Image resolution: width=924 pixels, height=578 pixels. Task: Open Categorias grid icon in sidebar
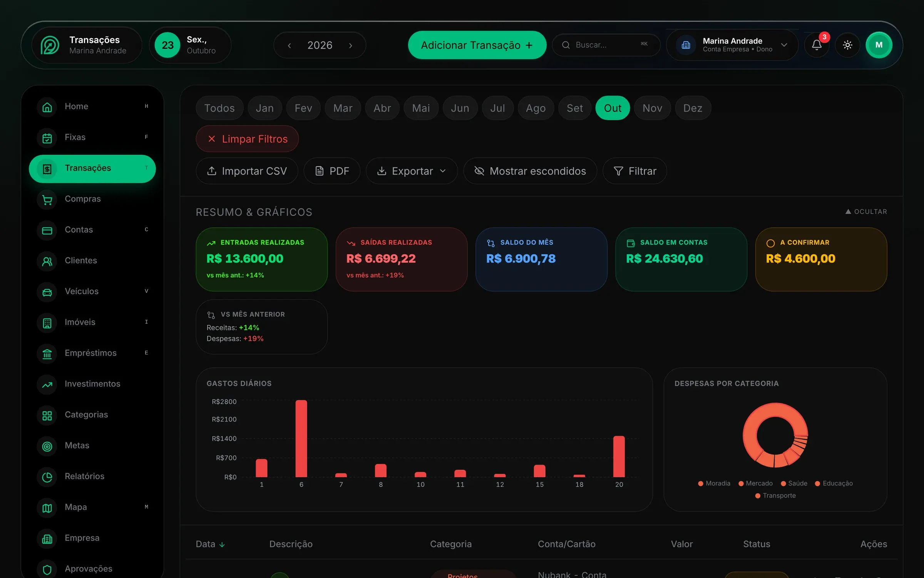(47, 415)
